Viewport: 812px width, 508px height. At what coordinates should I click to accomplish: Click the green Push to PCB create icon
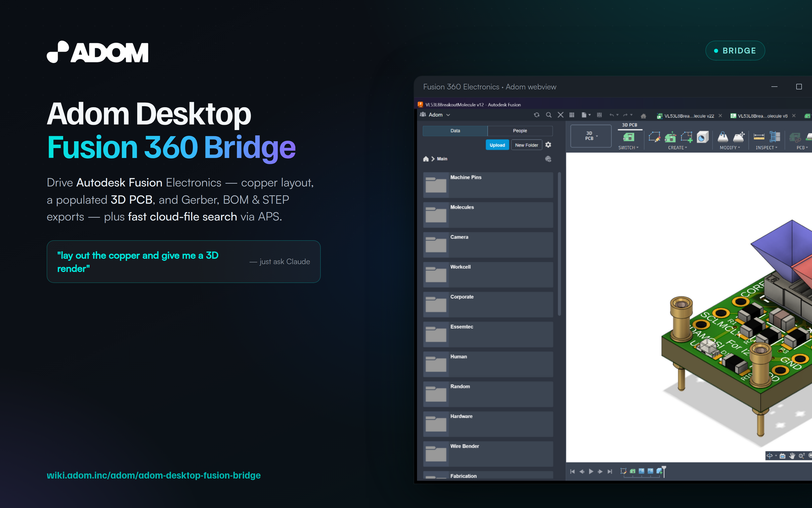coord(670,137)
